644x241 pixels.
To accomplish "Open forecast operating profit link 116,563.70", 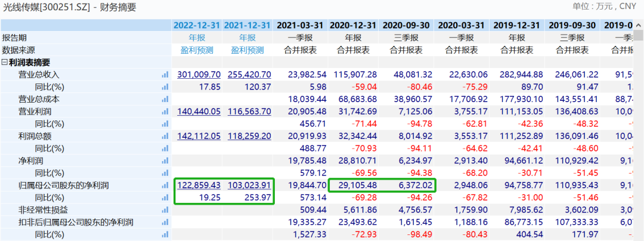I will point(249,112).
